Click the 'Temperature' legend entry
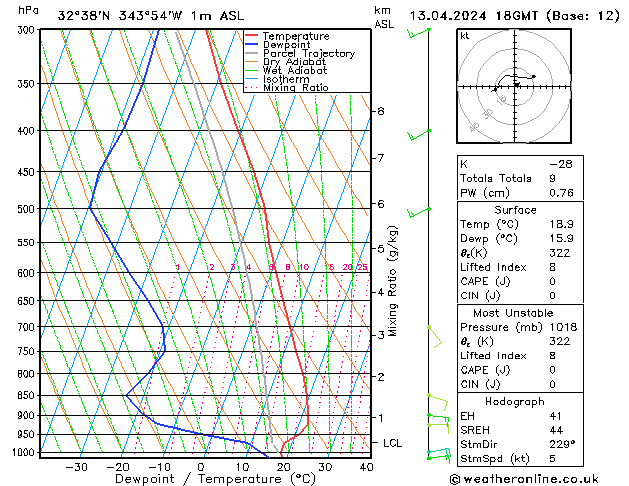This screenshot has width=629, height=486. coord(296,36)
